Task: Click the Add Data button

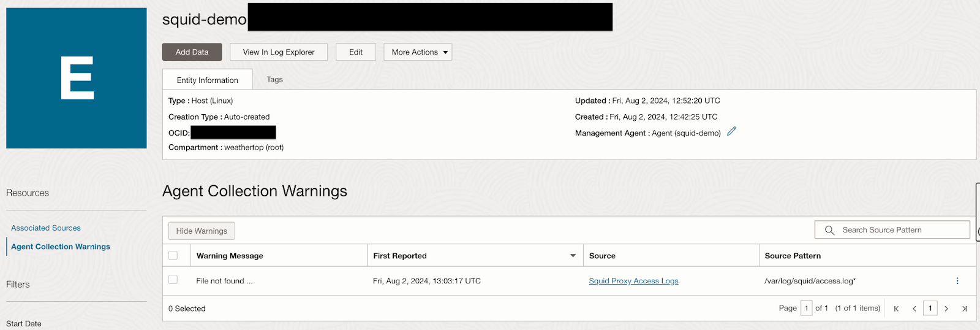Action: point(192,52)
